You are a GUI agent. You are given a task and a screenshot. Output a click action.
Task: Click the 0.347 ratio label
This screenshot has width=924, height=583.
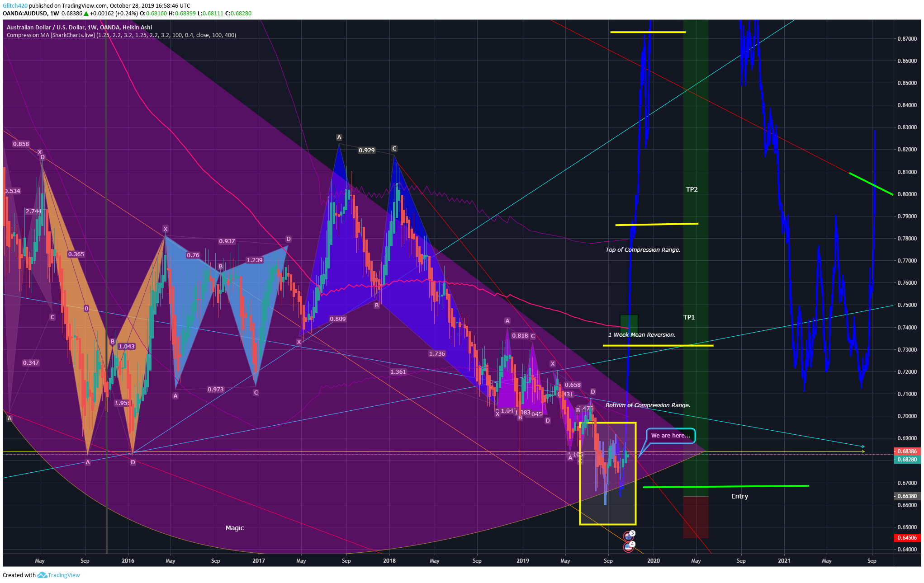point(31,363)
